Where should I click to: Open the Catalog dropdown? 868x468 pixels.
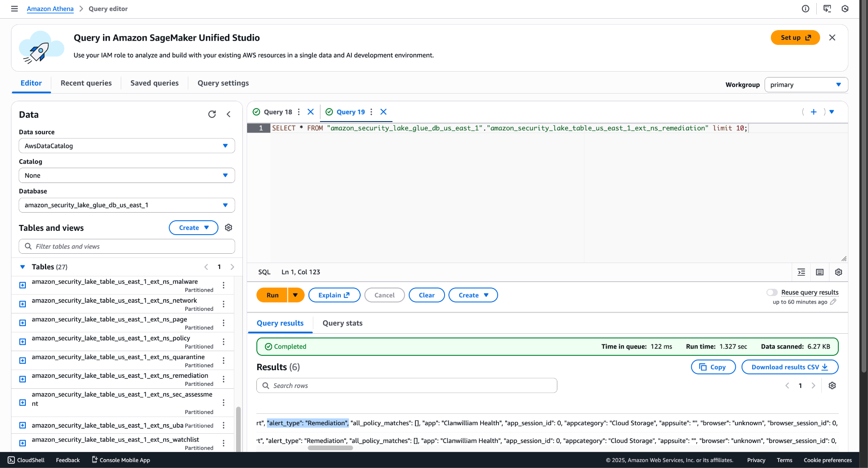[127, 175]
